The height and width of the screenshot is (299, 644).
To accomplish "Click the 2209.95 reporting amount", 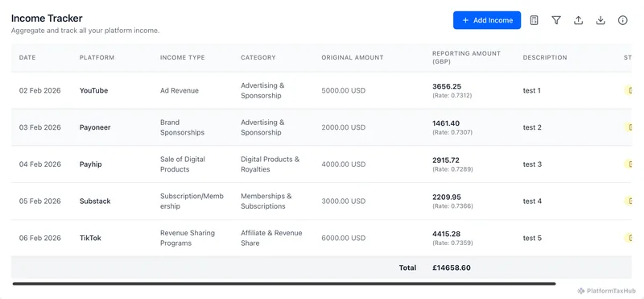I will [447, 197].
